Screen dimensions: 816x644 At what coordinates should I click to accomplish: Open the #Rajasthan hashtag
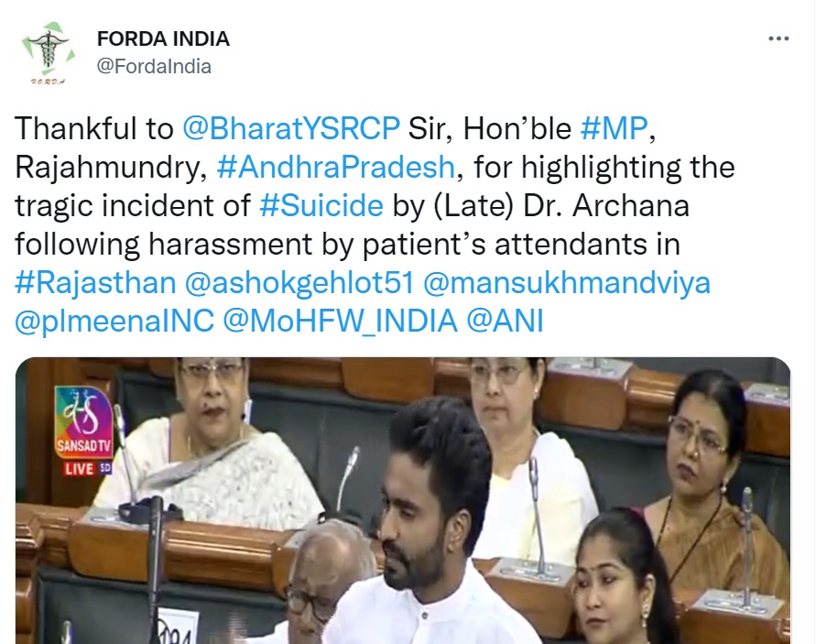point(96,283)
